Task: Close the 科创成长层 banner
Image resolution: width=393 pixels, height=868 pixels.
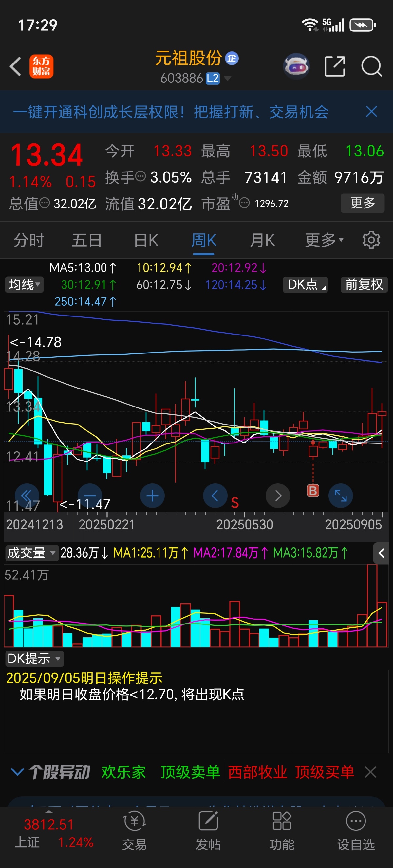Action: coord(371,112)
